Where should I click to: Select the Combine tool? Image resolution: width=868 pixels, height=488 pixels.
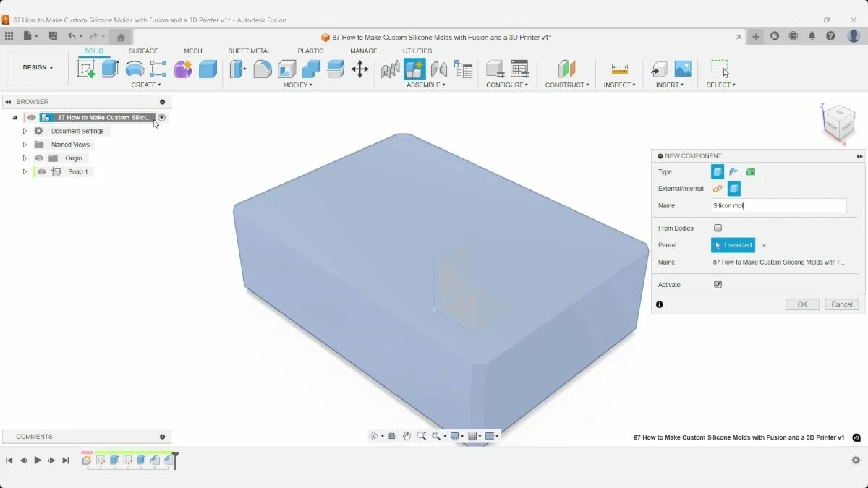pyautogui.click(x=311, y=69)
